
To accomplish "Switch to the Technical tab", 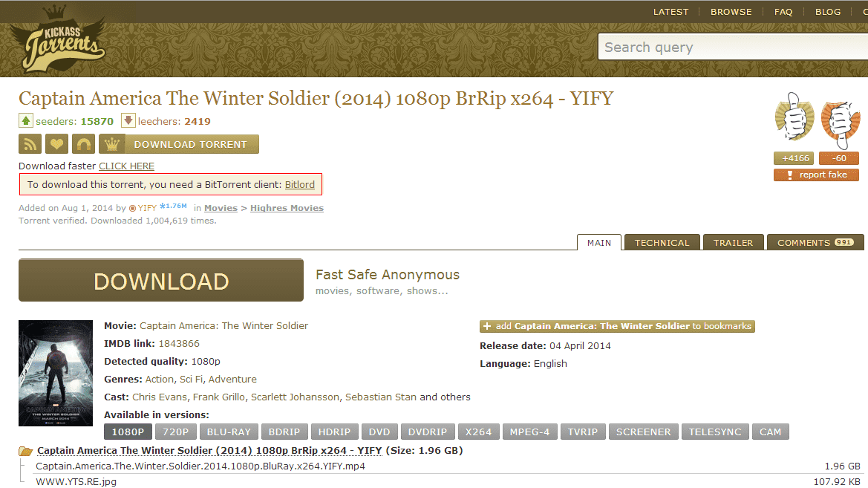I will pyautogui.click(x=662, y=243).
